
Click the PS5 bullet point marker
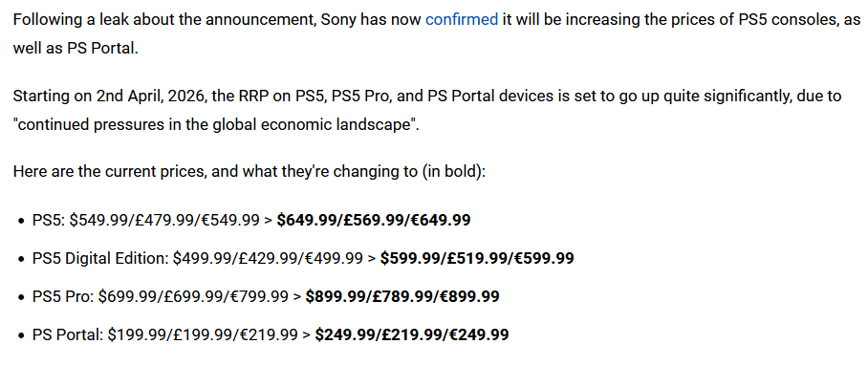click(x=21, y=222)
